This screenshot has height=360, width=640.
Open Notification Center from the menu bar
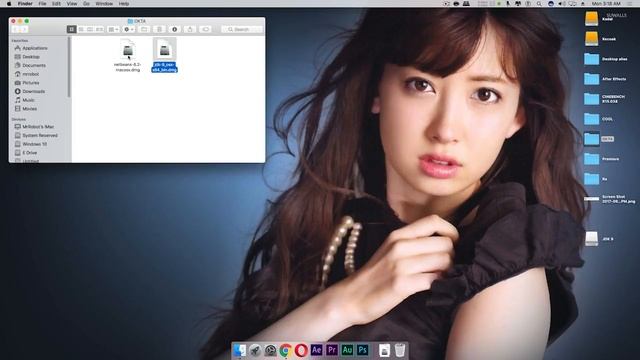coord(629,3)
